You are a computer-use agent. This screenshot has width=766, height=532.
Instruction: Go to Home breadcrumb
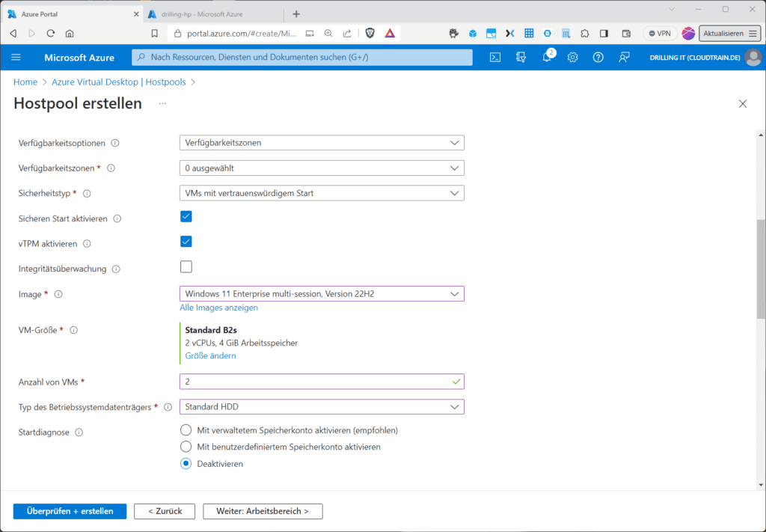tap(25, 82)
